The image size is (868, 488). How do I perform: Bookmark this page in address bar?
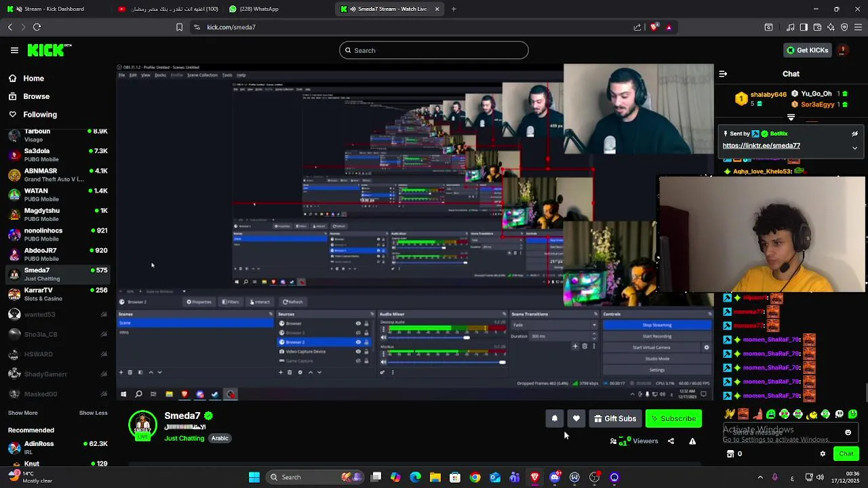[x=179, y=27]
